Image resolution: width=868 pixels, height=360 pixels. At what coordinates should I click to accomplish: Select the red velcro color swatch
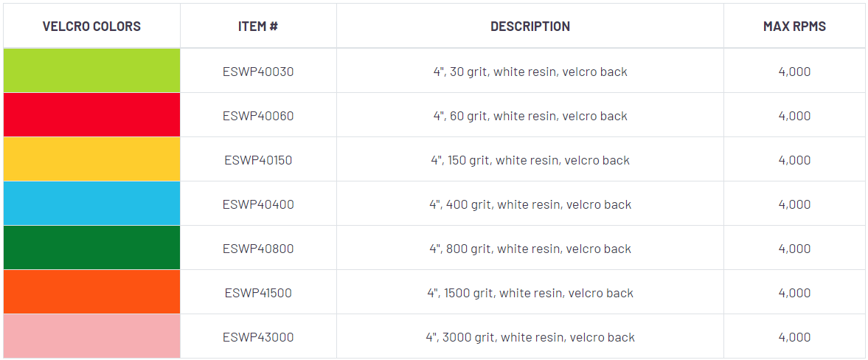(91, 115)
